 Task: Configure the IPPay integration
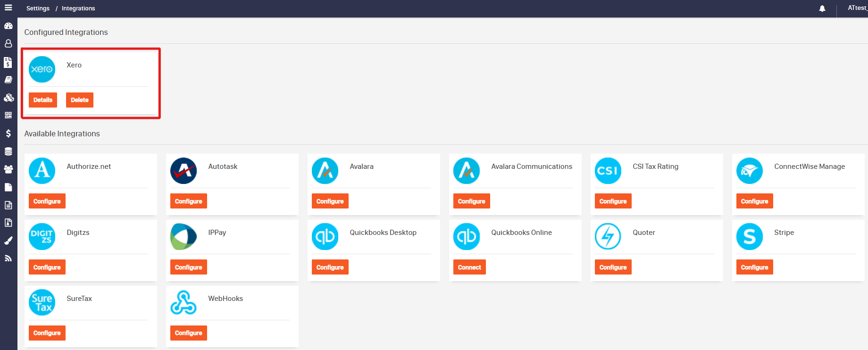[x=189, y=267]
